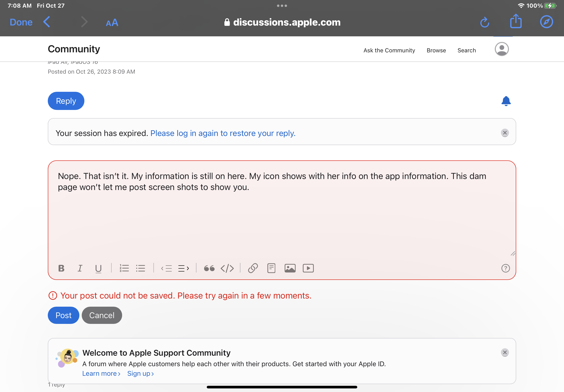Insert a blockquote into the reply
This screenshot has width=564, height=392.
209,268
